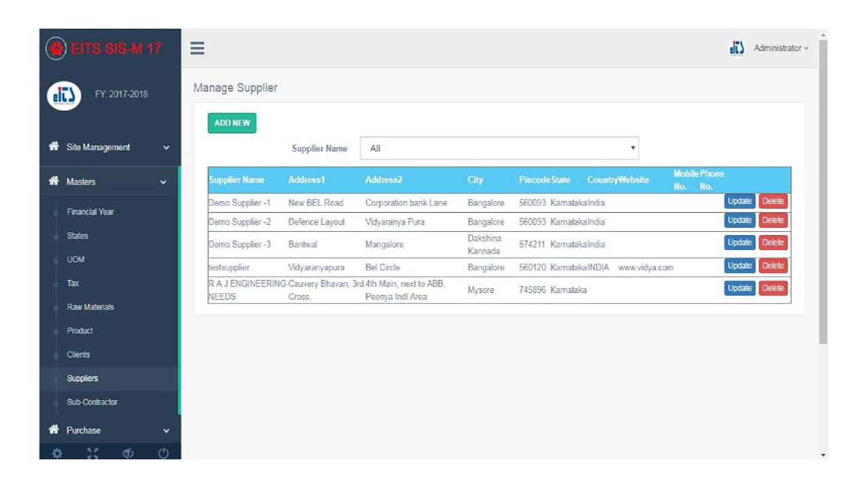Image resolution: width=868 pixels, height=488 pixels.
Task: Click the page vertical scrollbar
Action: coord(823,192)
